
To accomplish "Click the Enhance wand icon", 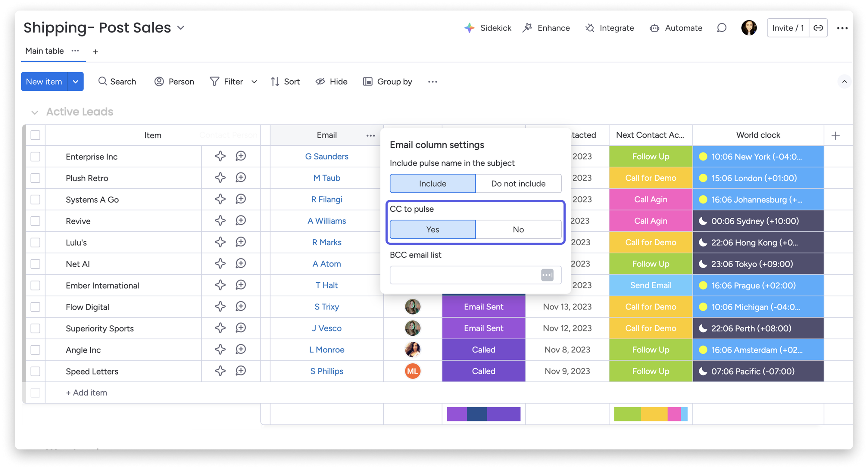I will [x=527, y=28].
